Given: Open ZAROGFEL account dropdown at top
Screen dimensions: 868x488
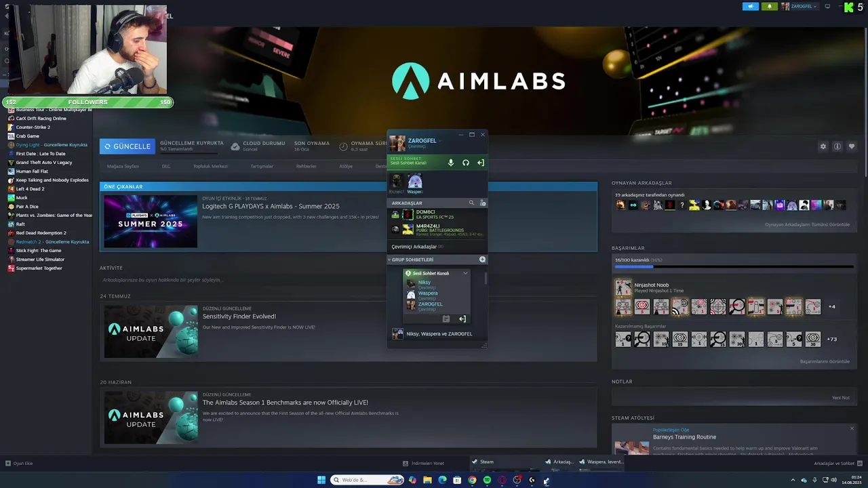Looking at the screenshot, I should [800, 6].
